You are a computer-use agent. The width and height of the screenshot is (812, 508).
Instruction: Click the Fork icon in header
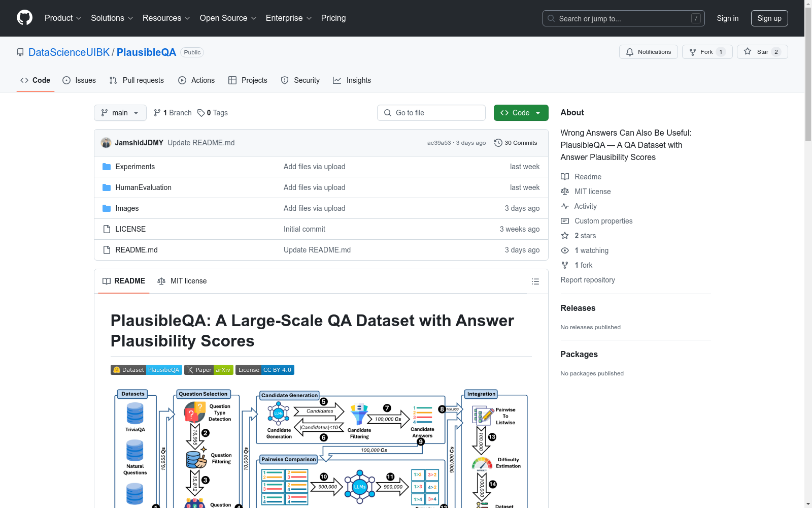click(x=693, y=52)
